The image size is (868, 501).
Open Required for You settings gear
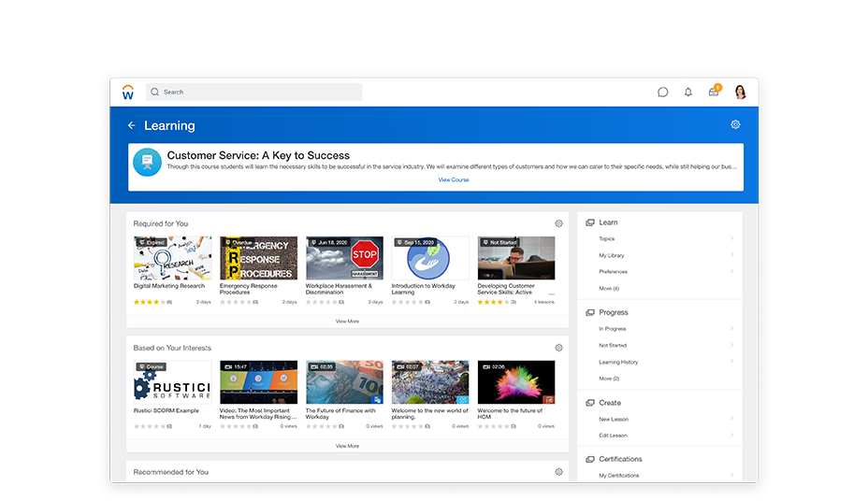(558, 223)
